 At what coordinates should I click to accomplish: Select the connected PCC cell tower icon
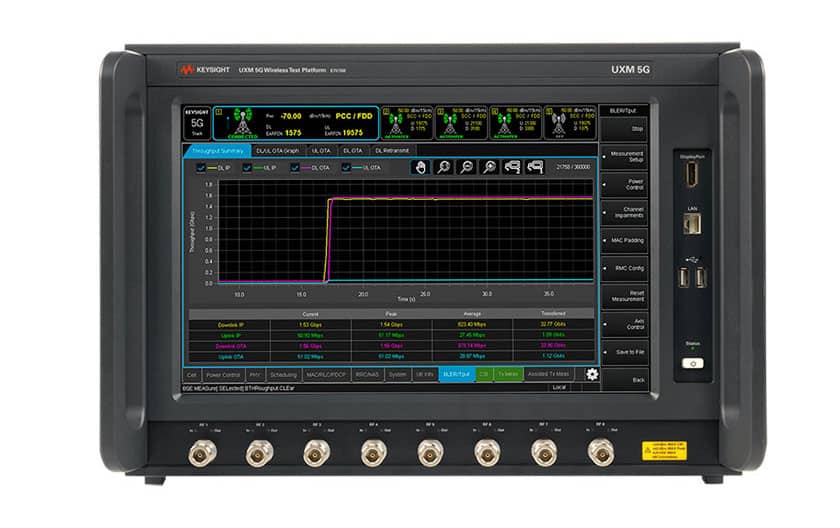click(x=242, y=122)
